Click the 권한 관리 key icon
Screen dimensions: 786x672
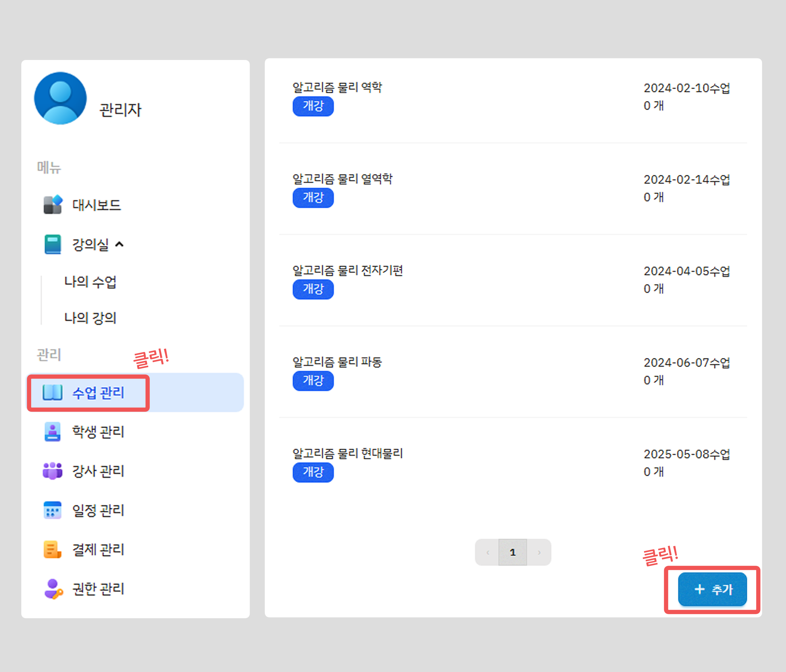53,589
